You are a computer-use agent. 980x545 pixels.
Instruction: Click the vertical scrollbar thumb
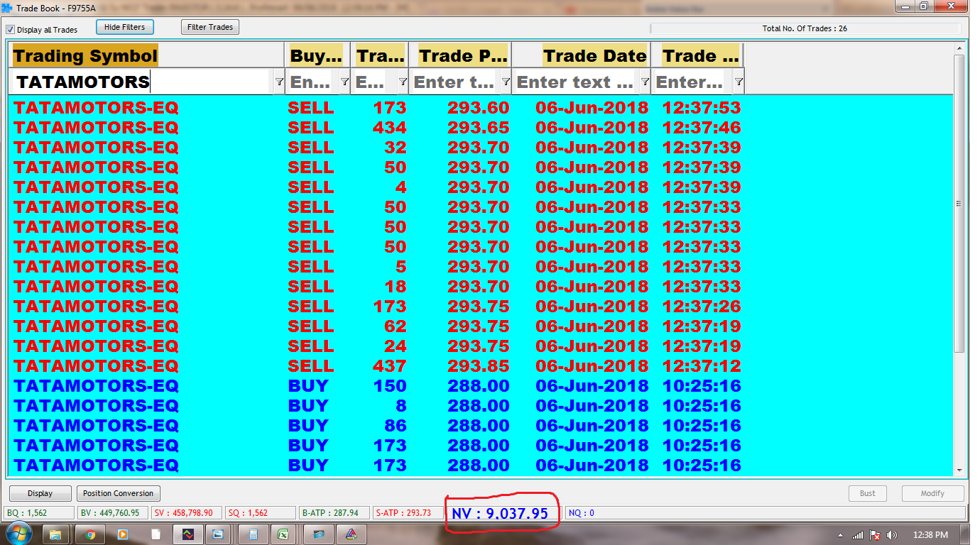(x=959, y=204)
